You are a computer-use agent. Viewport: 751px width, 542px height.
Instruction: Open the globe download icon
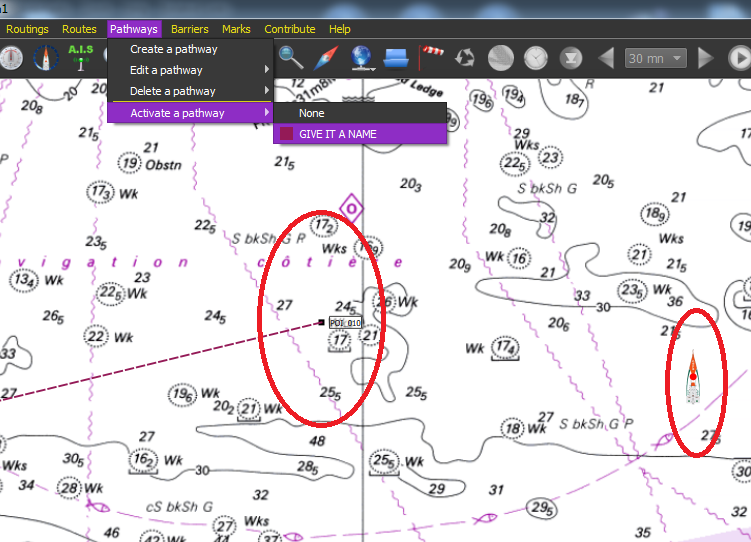click(362, 57)
